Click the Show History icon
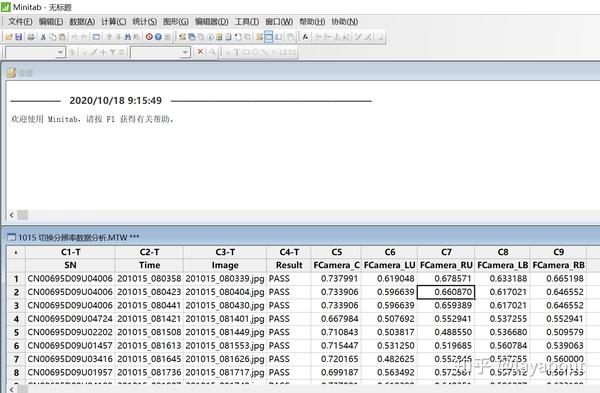600x393 pixels. [219, 37]
